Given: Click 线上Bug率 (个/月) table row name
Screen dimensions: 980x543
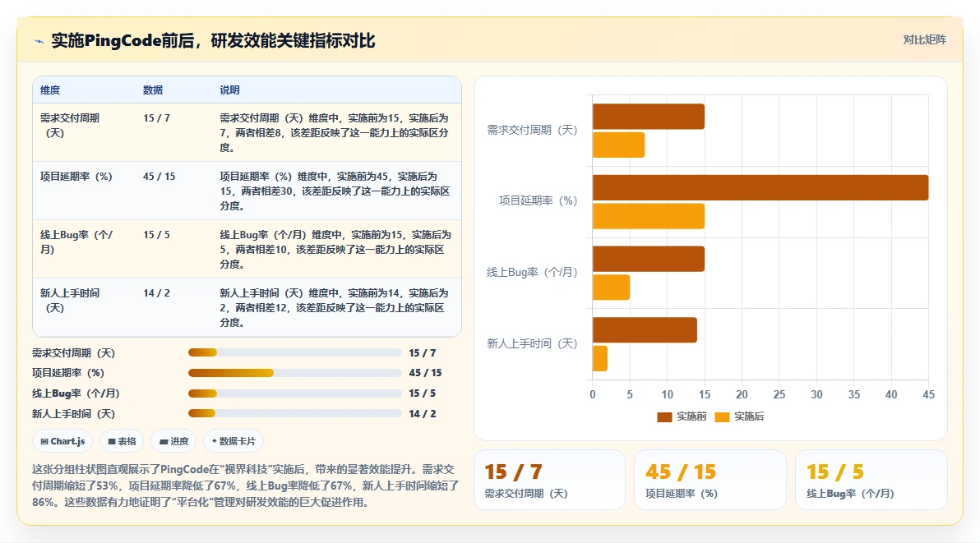Looking at the screenshot, I should coord(76,242).
